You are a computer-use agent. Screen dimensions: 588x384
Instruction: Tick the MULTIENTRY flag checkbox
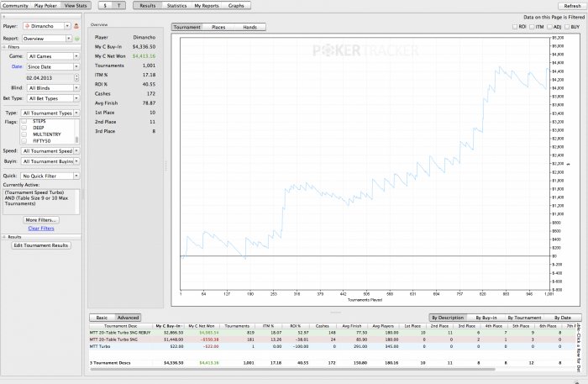point(24,133)
